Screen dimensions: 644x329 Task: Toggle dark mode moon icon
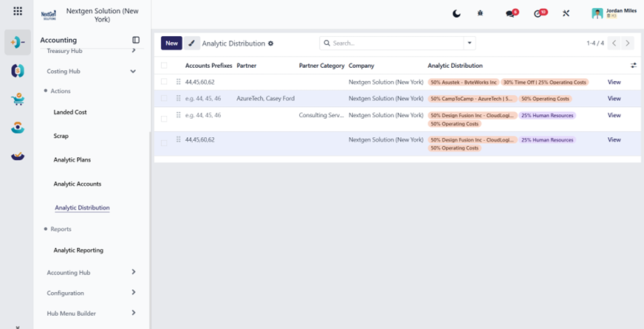click(x=456, y=13)
